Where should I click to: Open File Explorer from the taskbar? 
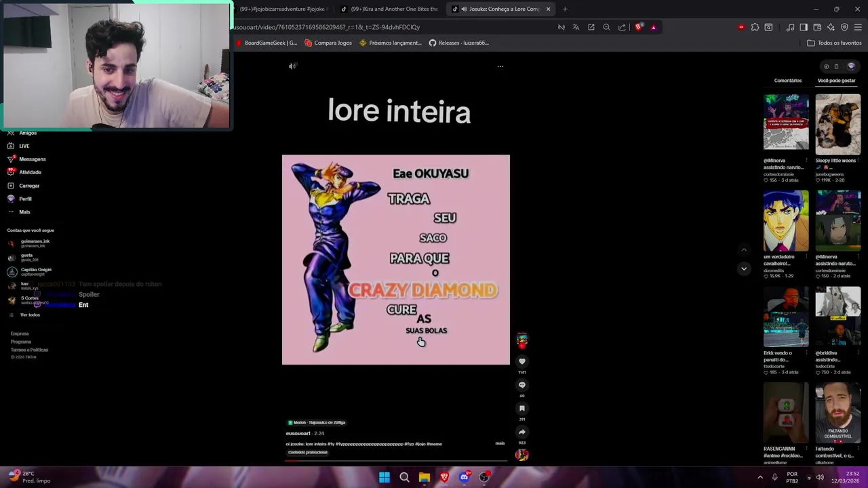(425, 477)
